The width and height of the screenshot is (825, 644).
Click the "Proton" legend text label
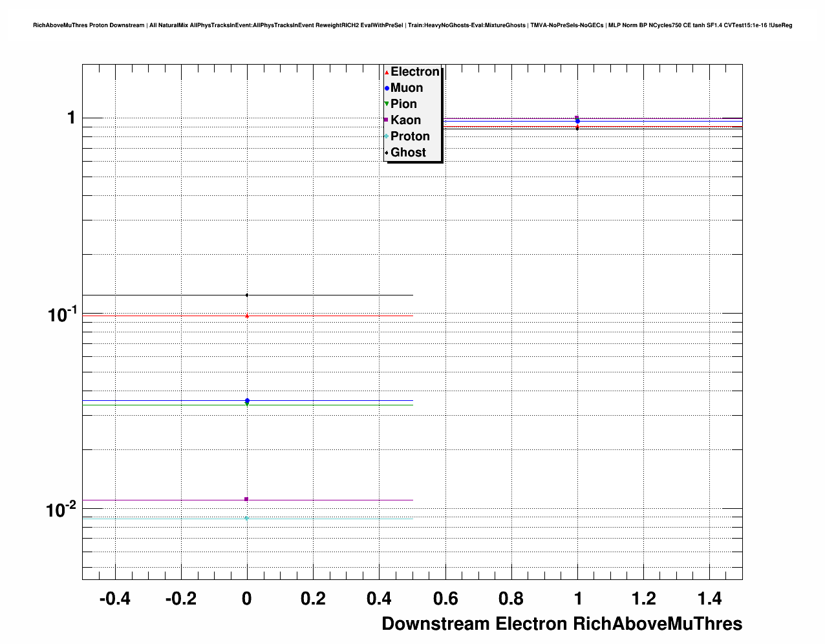pos(410,136)
